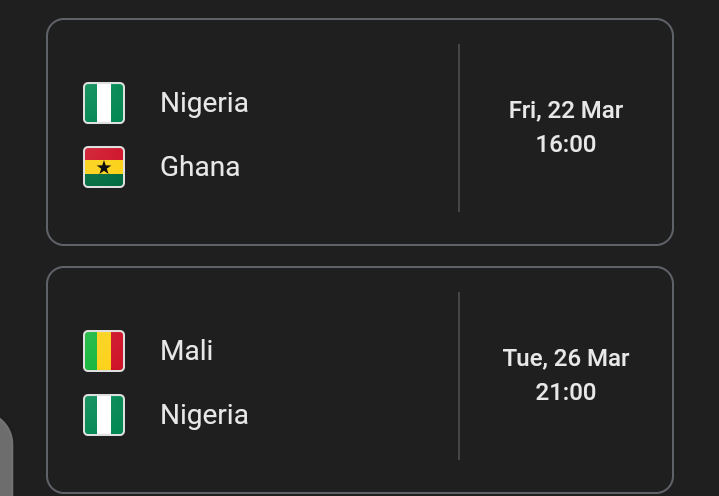The width and height of the screenshot is (719, 496).
Task: Click the Fri, 22 Mar date
Action: point(566,110)
